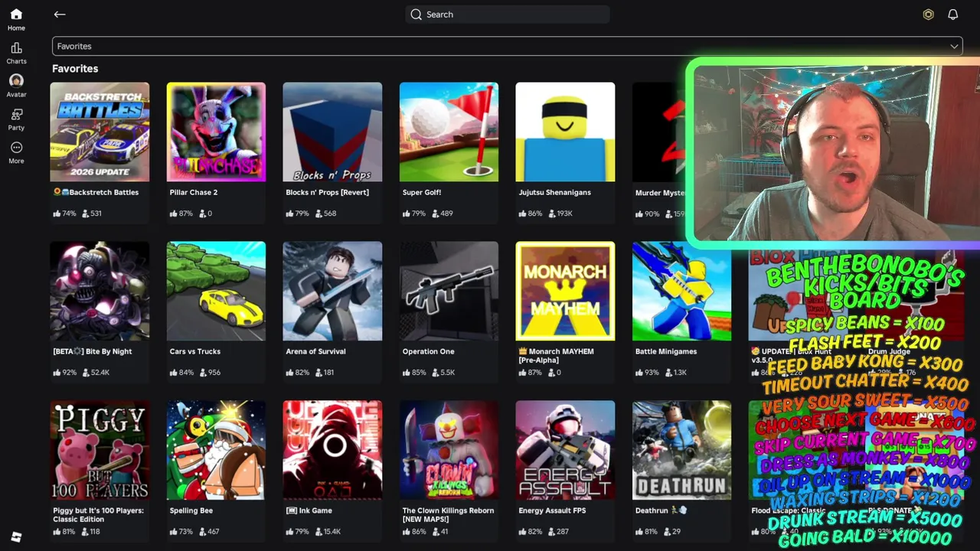Open Energy Assault FPS thumbnail
This screenshot has height=551, width=980.
(x=565, y=450)
